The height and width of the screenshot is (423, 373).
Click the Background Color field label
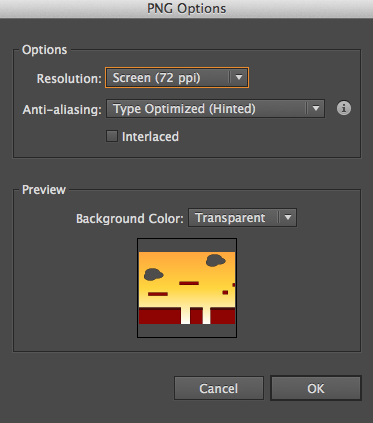pos(130,219)
